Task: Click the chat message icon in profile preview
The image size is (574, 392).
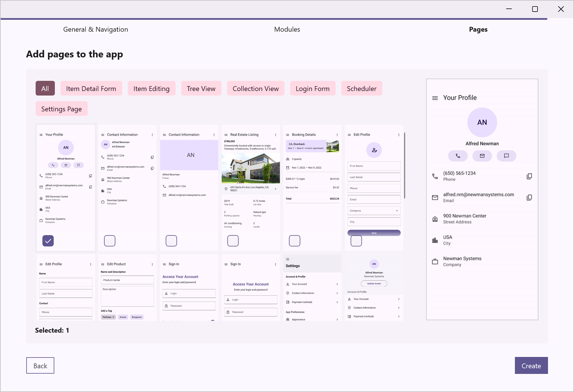Action: tap(506, 156)
